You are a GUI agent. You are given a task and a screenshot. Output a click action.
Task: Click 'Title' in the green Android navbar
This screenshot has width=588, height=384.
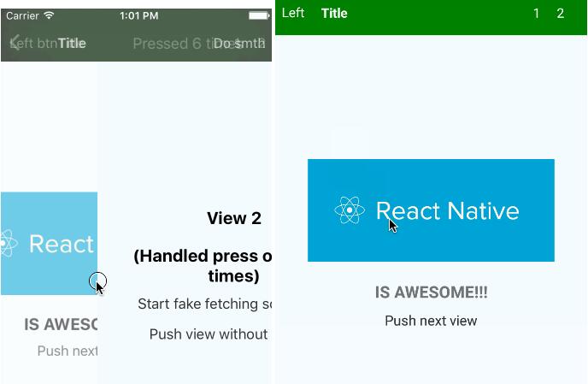(x=334, y=13)
